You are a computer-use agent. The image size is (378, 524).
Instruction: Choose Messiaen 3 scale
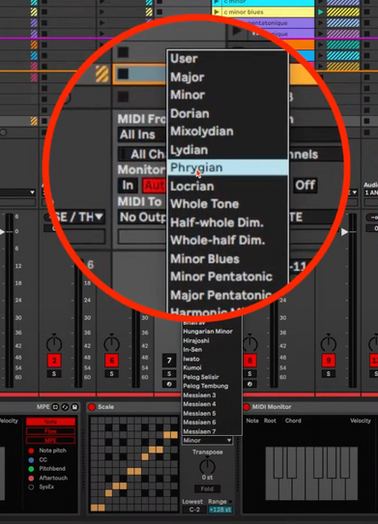point(212,395)
